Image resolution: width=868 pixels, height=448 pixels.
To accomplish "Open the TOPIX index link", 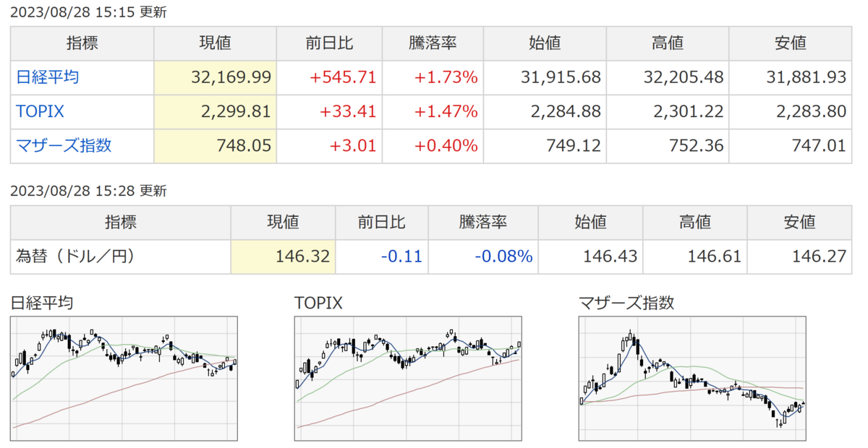I will [40, 111].
